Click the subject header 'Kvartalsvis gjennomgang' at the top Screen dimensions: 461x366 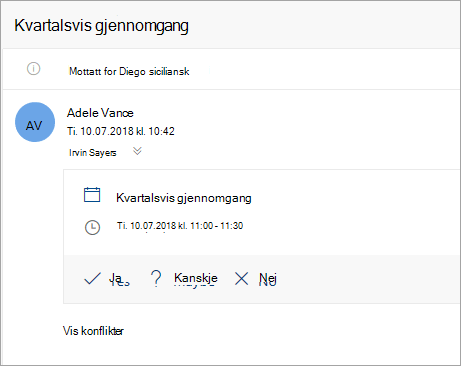(101, 26)
